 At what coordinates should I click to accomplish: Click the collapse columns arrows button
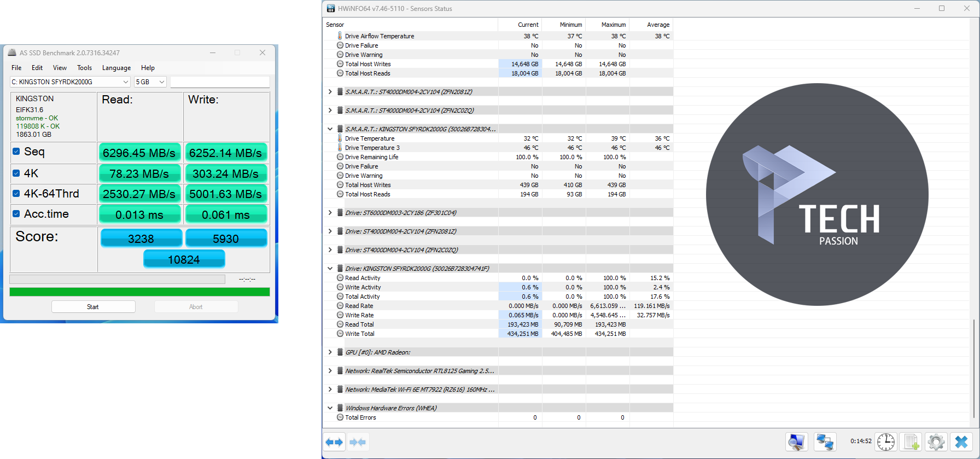358,442
